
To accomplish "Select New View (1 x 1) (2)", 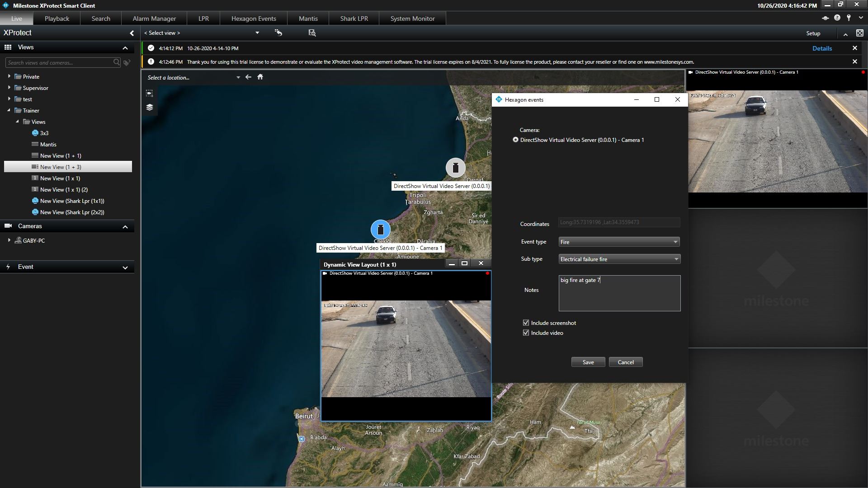I will click(x=64, y=189).
